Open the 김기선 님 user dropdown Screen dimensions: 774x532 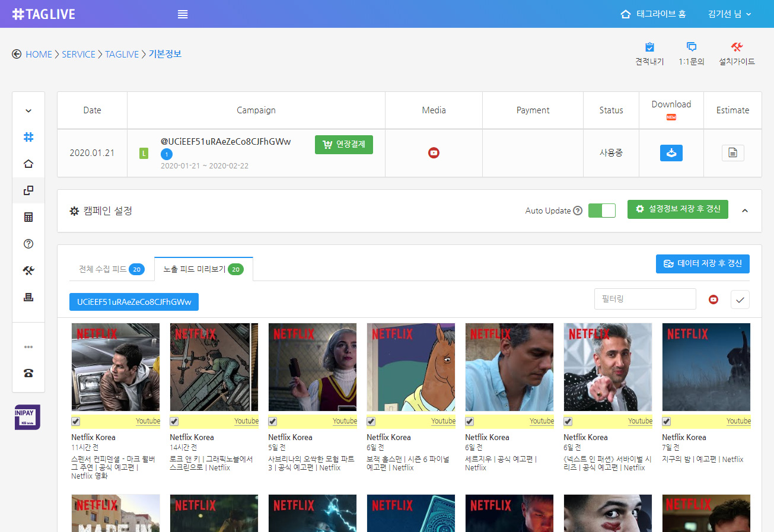click(x=730, y=14)
